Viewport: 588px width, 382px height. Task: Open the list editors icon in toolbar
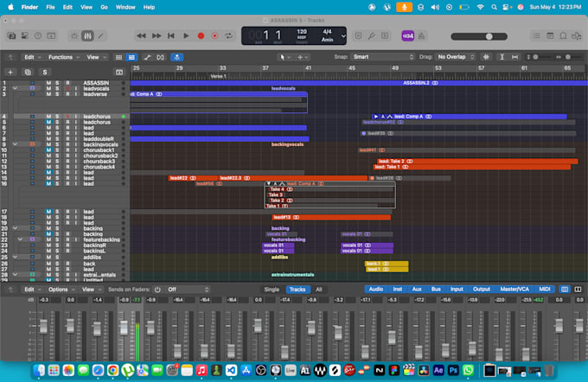click(x=536, y=36)
